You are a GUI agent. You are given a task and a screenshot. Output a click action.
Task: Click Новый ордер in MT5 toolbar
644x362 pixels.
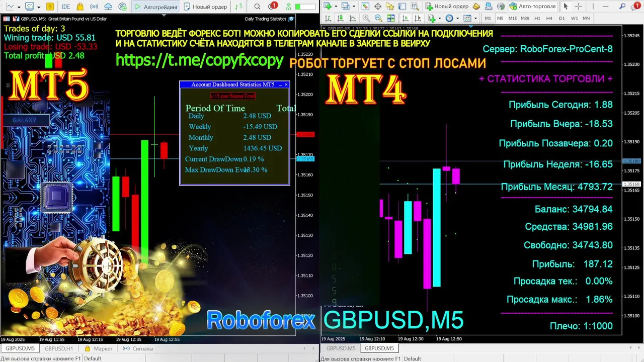point(205,7)
